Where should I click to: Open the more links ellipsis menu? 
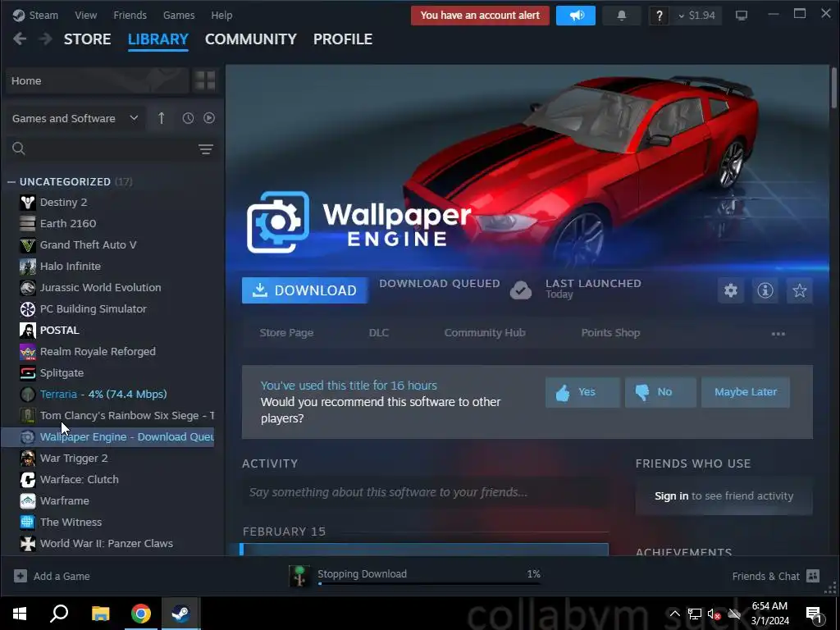[778, 333]
